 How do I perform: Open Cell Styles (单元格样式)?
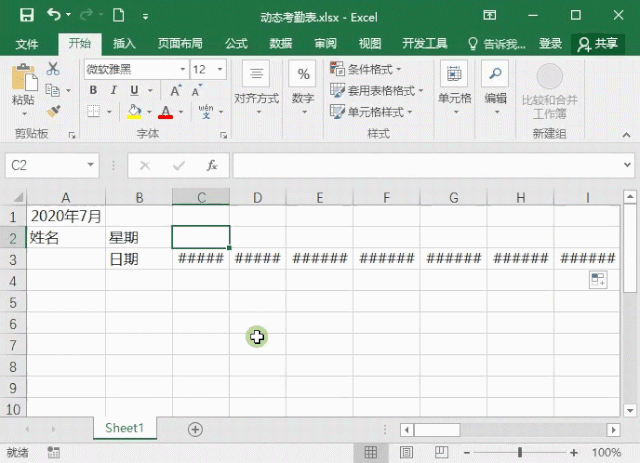(x=371, y=111)
